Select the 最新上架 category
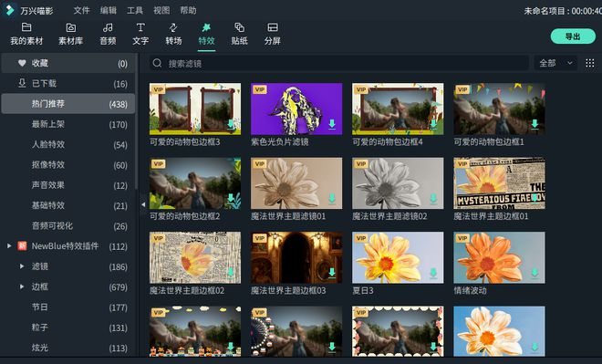This screenshot has width=602, height=364. click(x=68, y=124)
